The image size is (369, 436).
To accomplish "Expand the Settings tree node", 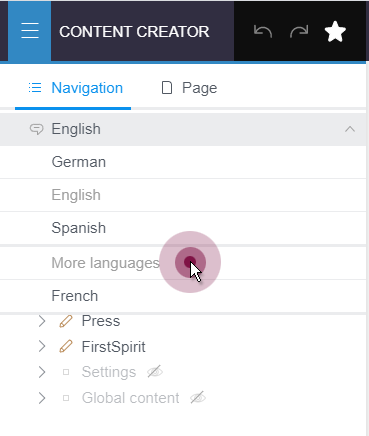I will click(42, 372).
